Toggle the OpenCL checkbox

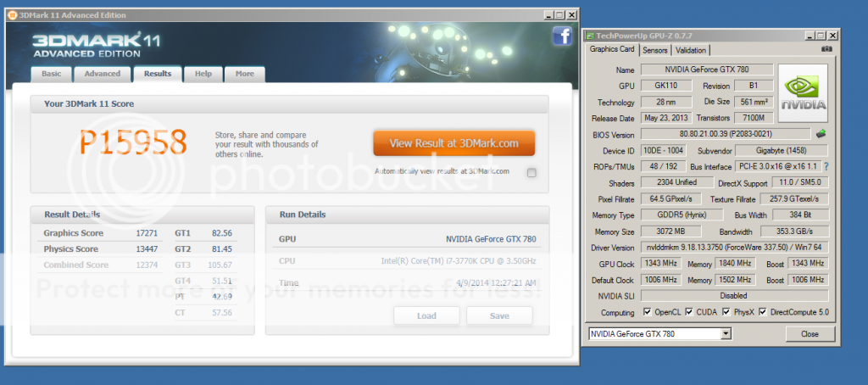coord(647,311)
